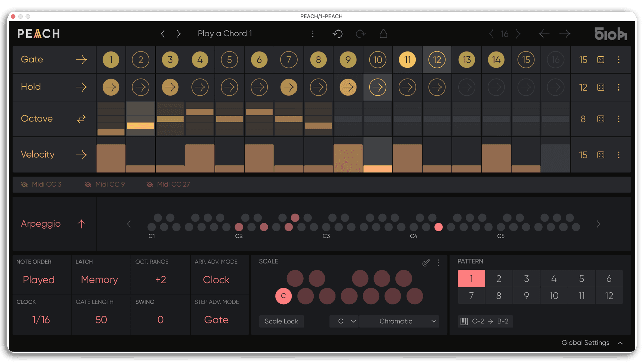Open Octave lane three-dot menu
The width and height of the screenshot is (644, 362).
(x=619, y=119)
